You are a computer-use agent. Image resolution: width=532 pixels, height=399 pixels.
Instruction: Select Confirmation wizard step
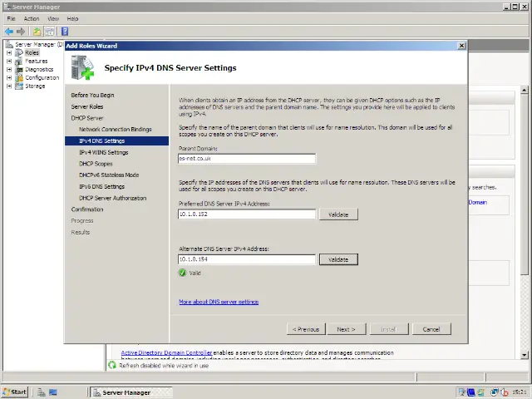[87, 209]
